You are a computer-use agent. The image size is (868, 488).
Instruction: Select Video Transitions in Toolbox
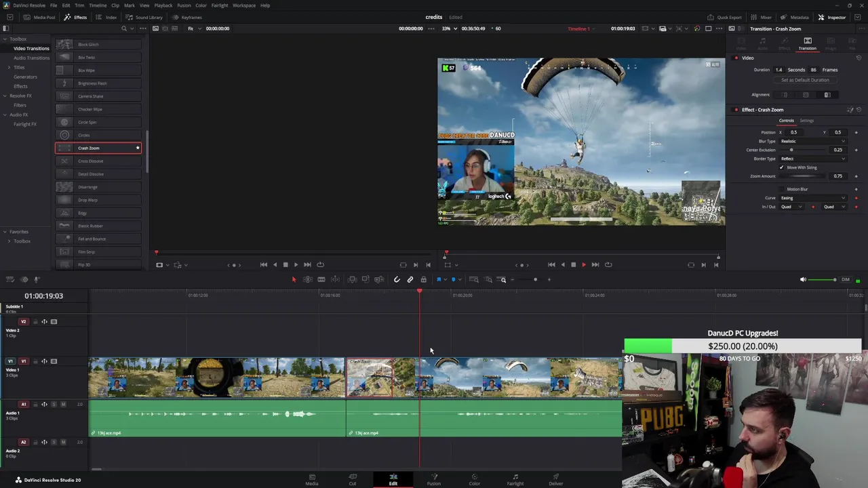pos(31,48)
